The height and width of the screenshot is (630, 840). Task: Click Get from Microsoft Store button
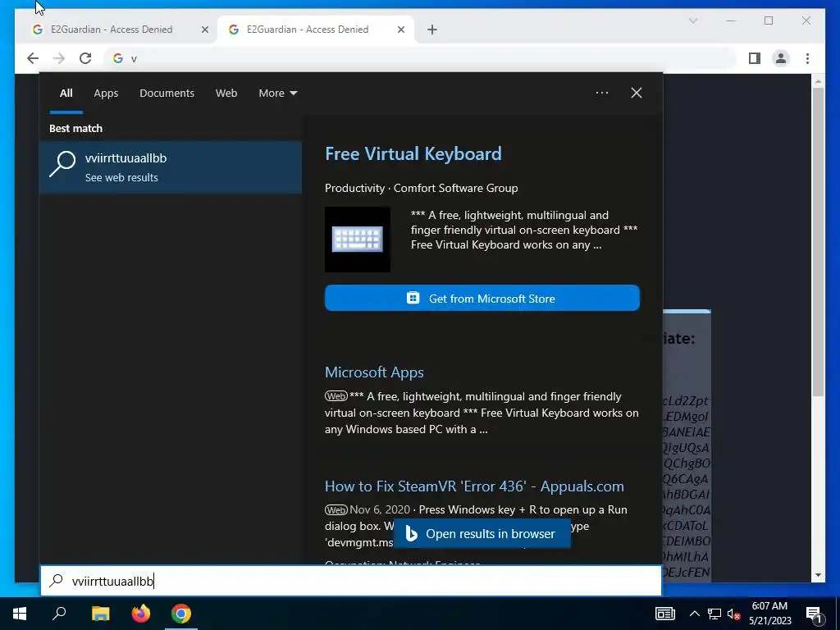(x=482, y=298)
